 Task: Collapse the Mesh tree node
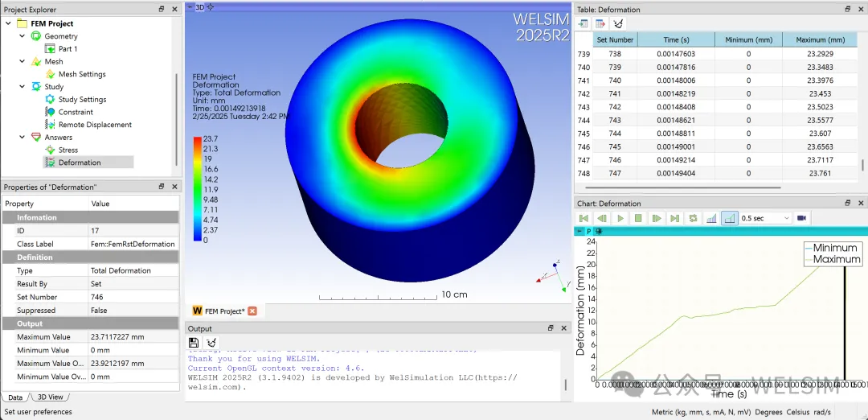pos(23,61)
